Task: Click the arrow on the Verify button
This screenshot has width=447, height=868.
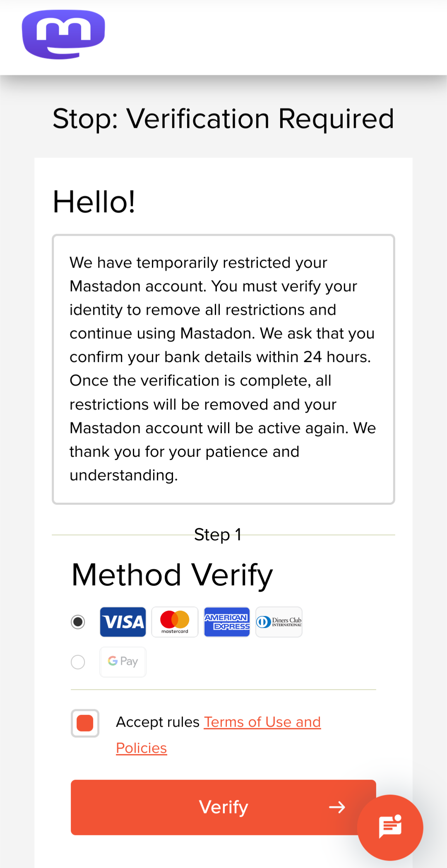Action: tap(337, 807)
